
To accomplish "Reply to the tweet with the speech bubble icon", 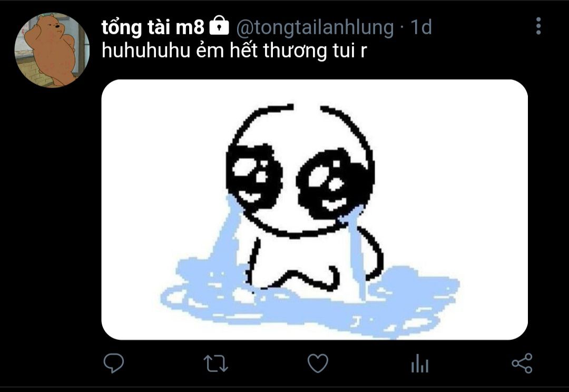I will coord(114,363).
